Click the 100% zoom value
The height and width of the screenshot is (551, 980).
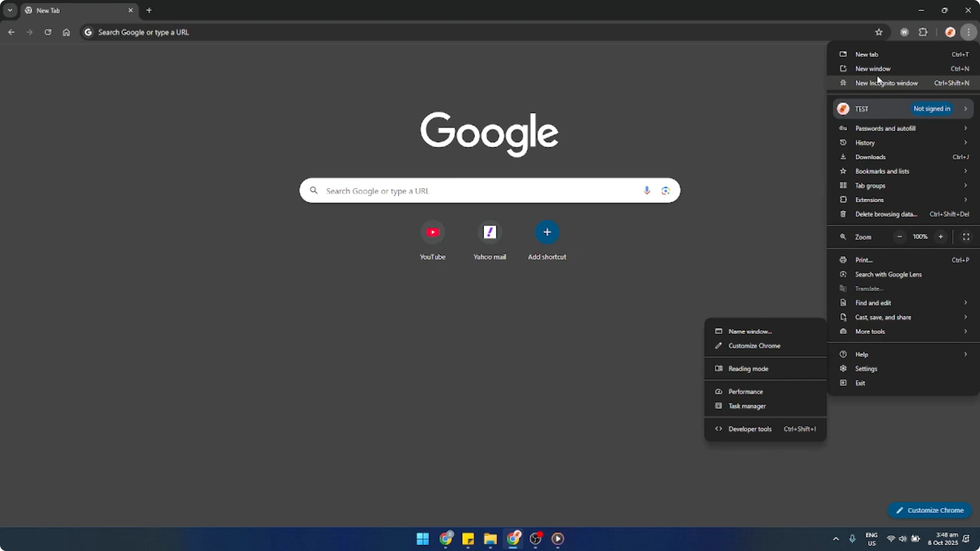tap(920, 237)
